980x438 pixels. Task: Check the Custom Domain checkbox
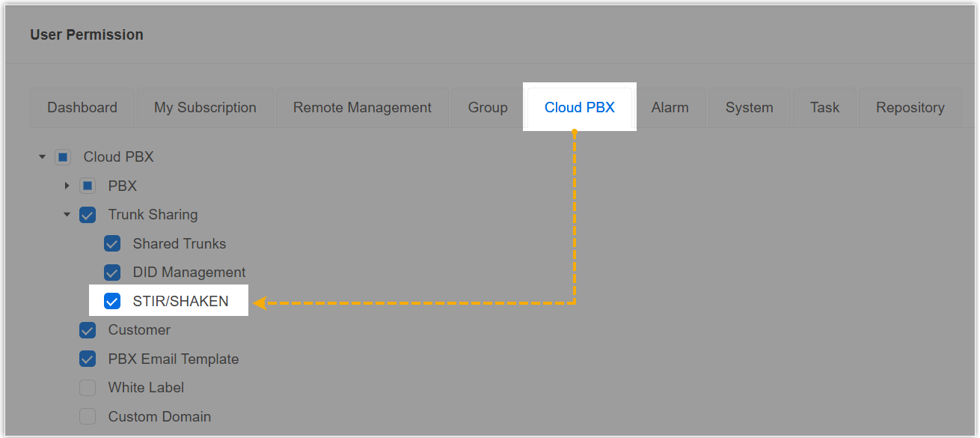[x=88, y=416]
